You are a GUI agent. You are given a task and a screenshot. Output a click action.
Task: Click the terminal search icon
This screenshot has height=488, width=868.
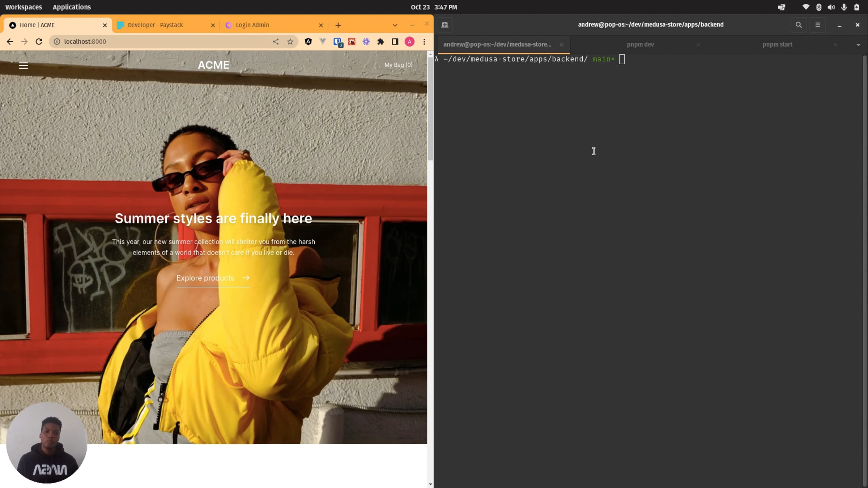(799, 25)
